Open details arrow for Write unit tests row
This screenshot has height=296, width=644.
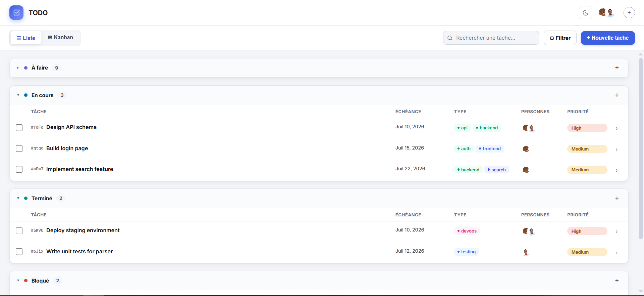point(616,253)
